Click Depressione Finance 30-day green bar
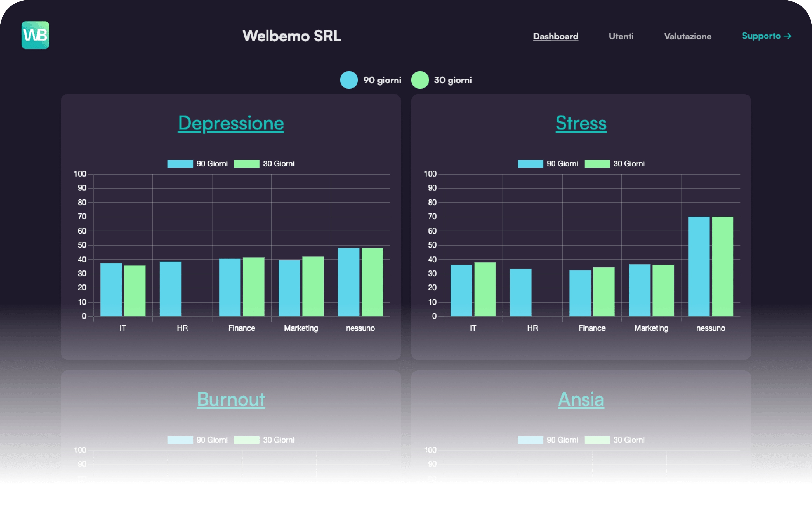Image resolution: width=812 pixels, height=508 pixels. pos(254,287)
